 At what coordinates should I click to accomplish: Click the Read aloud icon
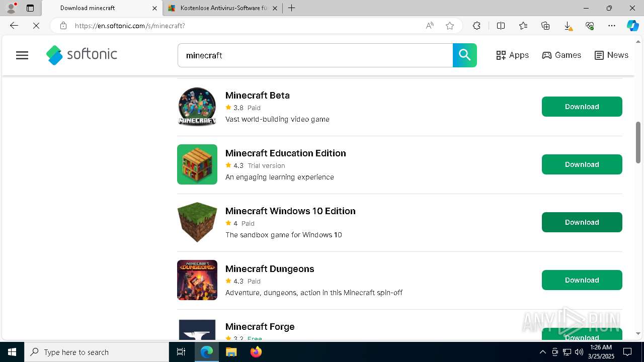[x=430, y=26]
